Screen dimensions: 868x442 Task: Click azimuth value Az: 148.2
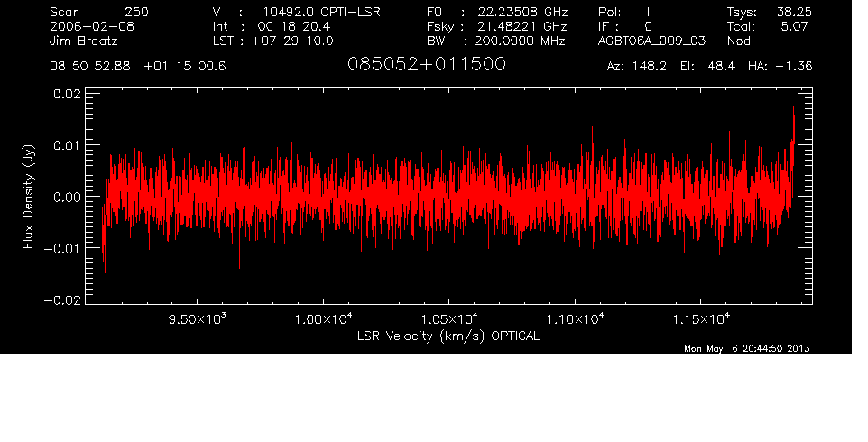click(x=637, y=67)
